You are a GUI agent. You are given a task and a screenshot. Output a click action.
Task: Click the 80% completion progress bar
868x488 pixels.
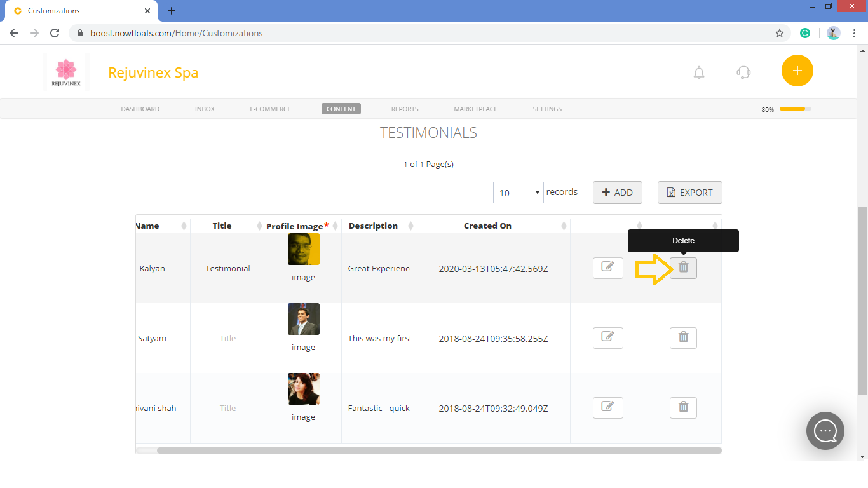[x=796, y=109]
